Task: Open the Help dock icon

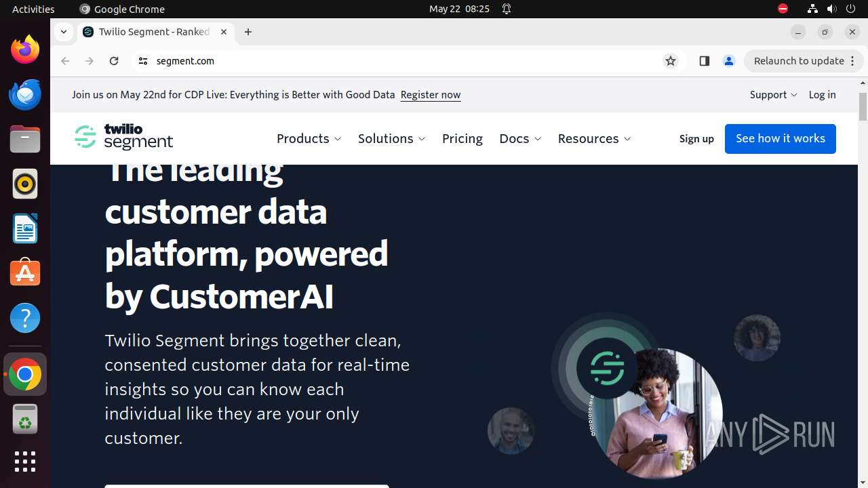Action: [25, 318]
